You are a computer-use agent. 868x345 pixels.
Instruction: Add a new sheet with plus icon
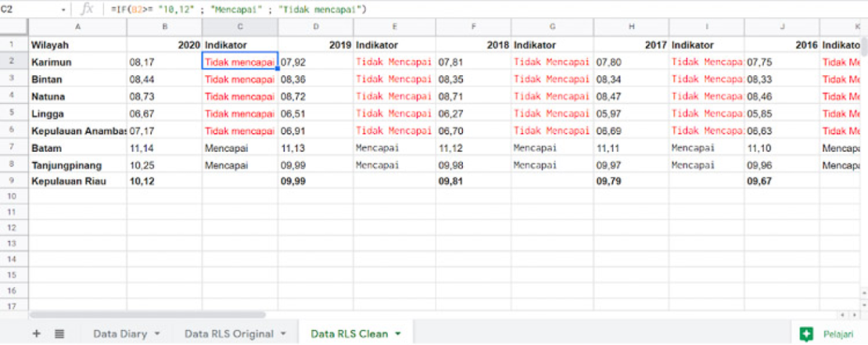pos(37,333)
